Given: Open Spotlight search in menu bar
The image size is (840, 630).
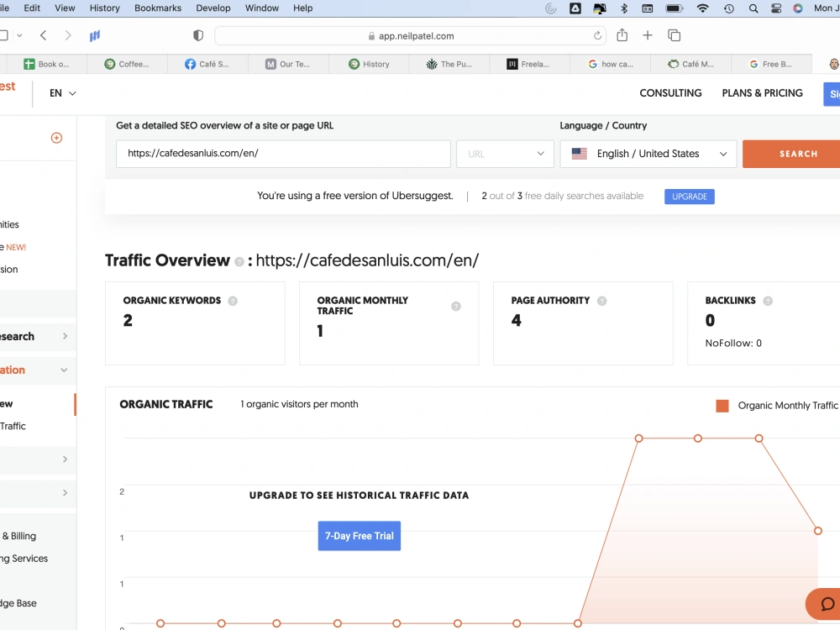Looking at the screenshot, I should [753, 8].
